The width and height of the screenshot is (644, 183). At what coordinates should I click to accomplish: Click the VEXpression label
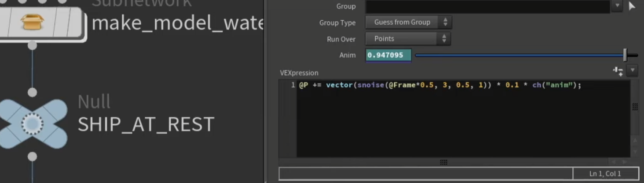[299, 73]
